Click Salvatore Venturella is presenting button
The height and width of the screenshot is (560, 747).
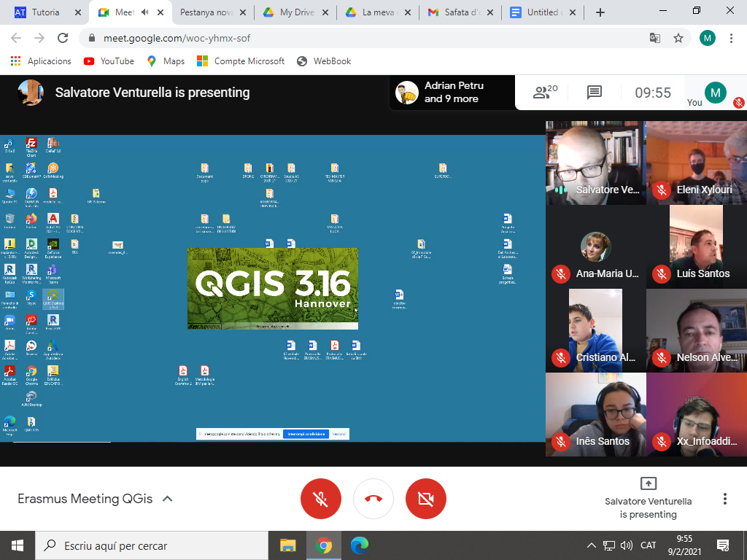pos(648,498)
